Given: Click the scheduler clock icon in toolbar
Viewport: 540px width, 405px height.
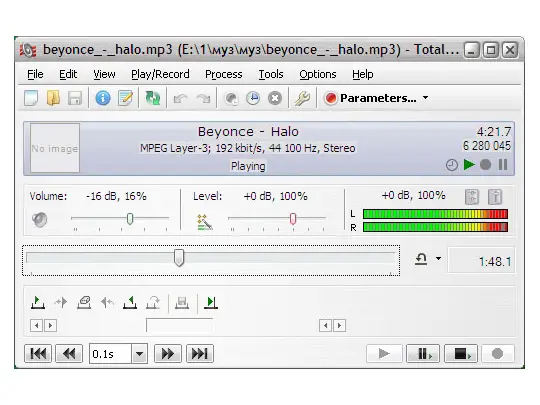Looking at the screenshot, I should tap(253, 98).
